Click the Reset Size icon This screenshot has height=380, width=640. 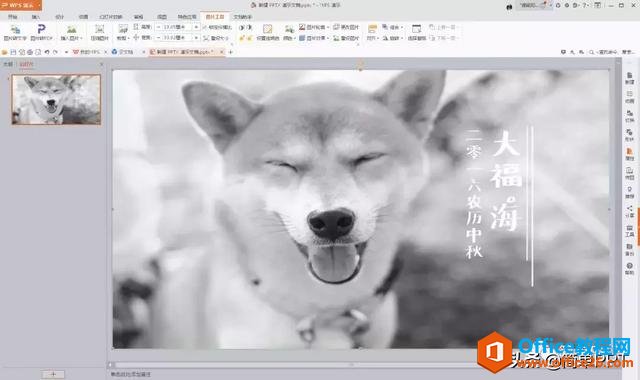(207, 38)
